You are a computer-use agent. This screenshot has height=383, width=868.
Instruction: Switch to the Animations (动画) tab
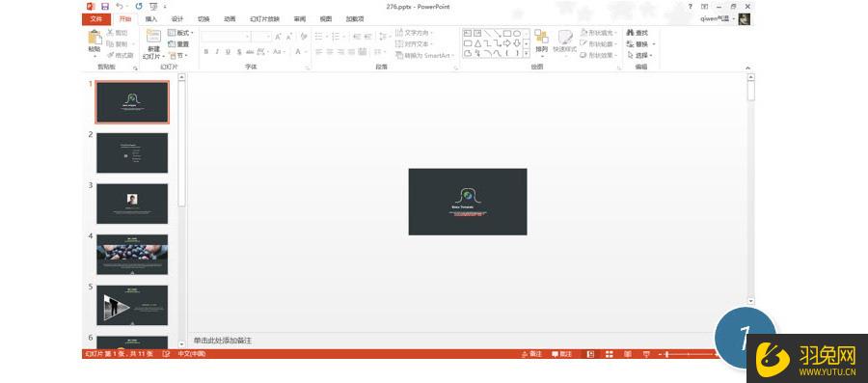(x=230, y=19)
